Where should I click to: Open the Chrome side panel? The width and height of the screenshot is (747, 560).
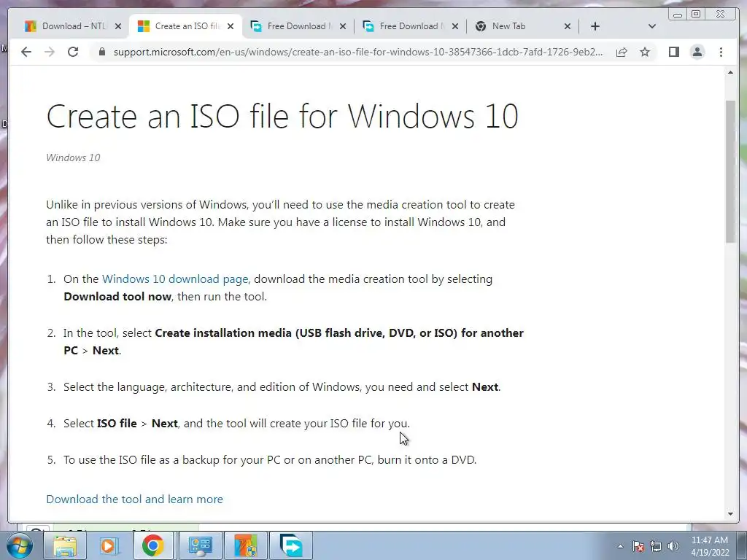[x=673, y=52]
